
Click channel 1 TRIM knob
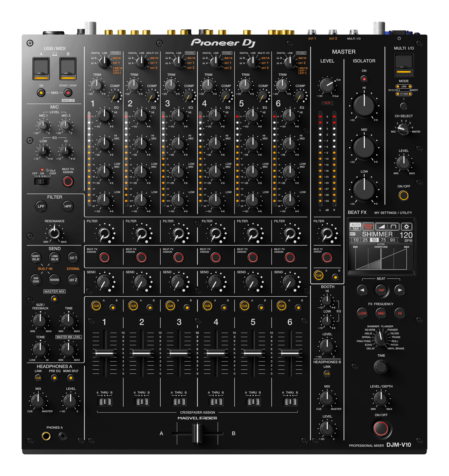pyautogui.click(x=97, y=85)
